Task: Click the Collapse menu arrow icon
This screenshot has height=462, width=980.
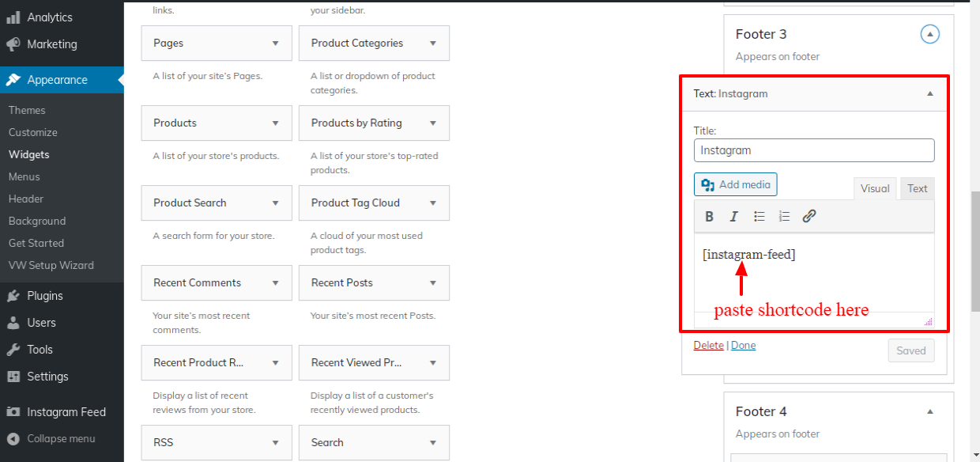Action: click(13, 439)
